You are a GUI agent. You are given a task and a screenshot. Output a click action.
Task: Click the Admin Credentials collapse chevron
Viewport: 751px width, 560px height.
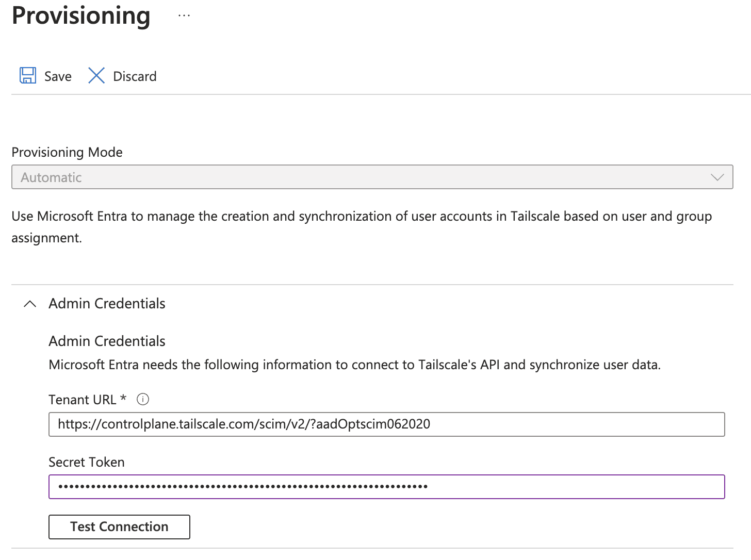pos(29,304)
